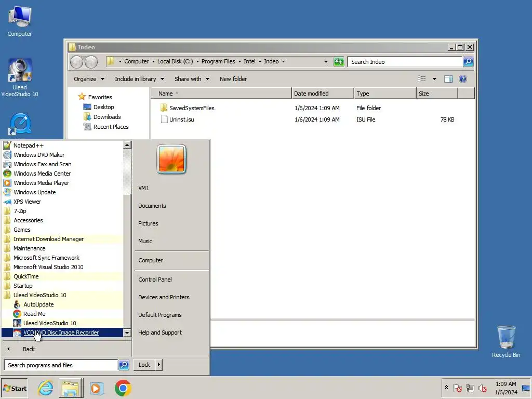Open Windows Explorer taskbar icon
Viewport: 532px width, 399px height.
coord(71,388)
